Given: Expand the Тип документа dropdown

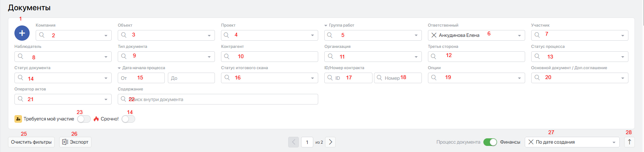Looking at the screenshot, I should click(x=209, y=57).
